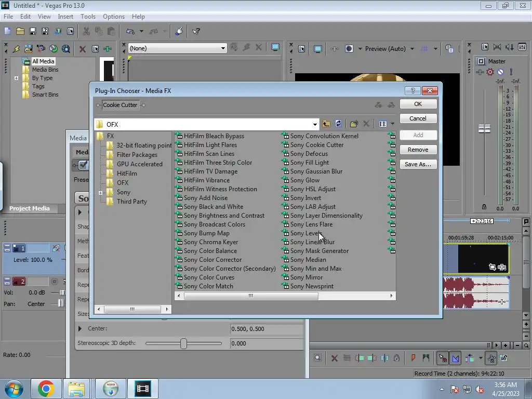Open the Preview (Auto) quality dropdown

[x=412, y=49]
